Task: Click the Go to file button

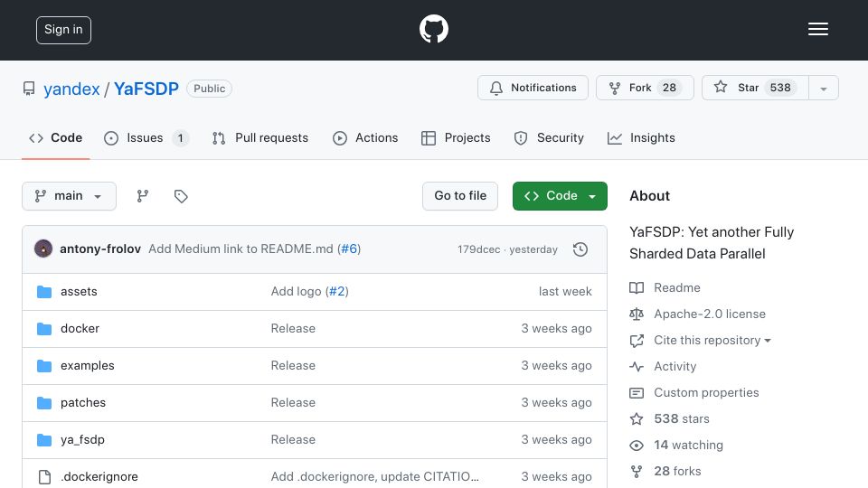Action: pos(460,196)
